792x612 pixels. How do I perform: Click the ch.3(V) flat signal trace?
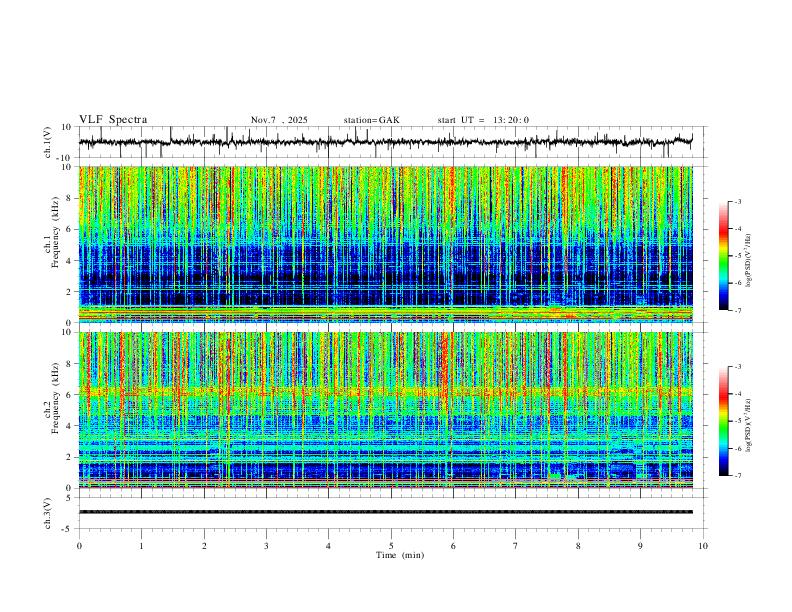[x=386, y=512]
